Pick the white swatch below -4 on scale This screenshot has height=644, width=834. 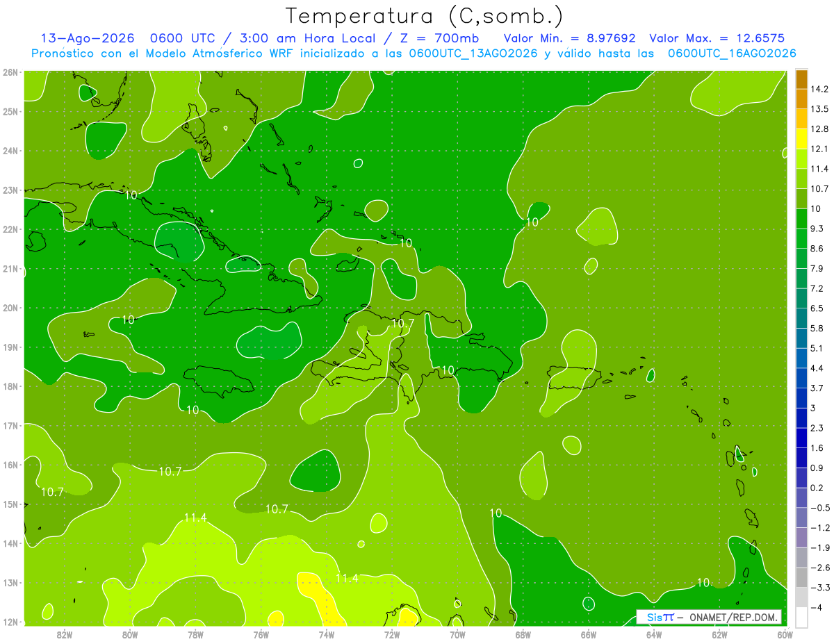[x=801, y=616]
